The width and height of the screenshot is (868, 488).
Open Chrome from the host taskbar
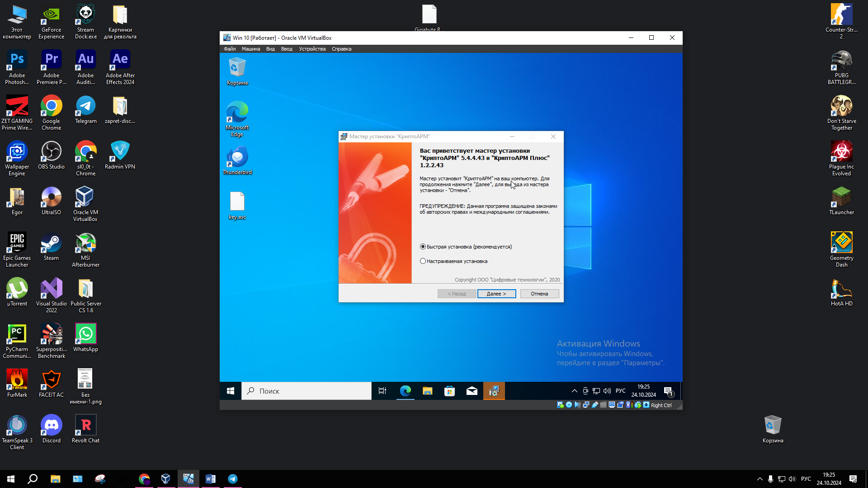(x=144, y=479)
